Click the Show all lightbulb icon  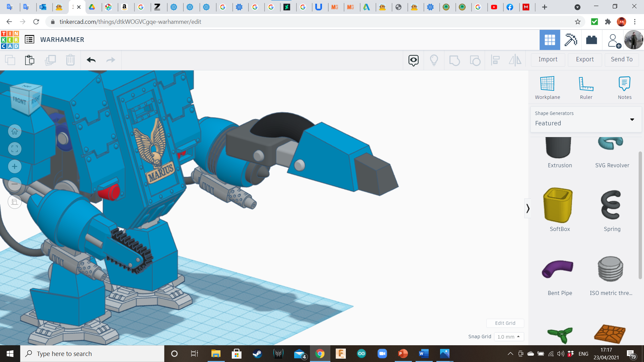(x=434, y=60)
